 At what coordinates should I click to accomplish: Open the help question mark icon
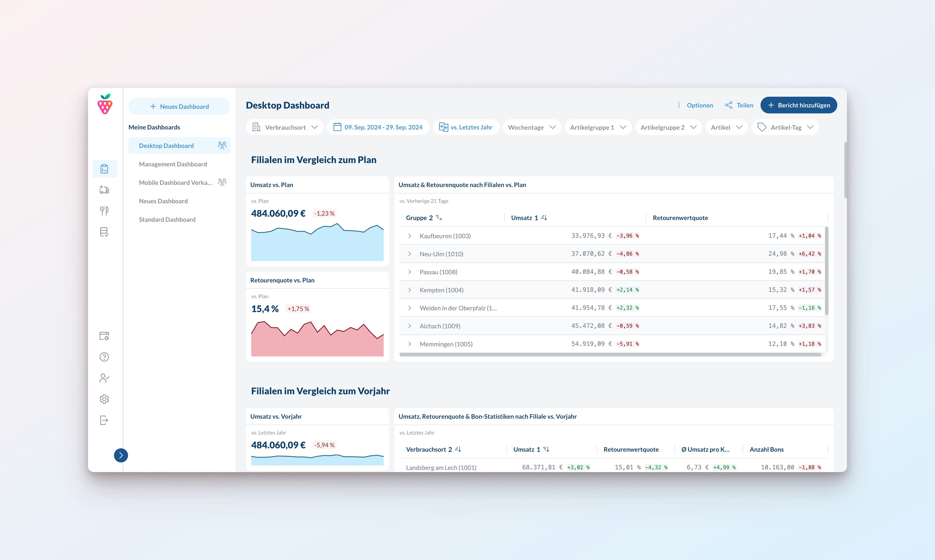tap(104, 357)
